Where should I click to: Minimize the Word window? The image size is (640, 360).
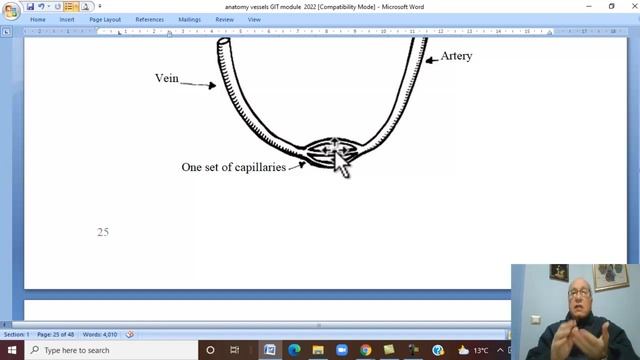(x=589, y=7)
